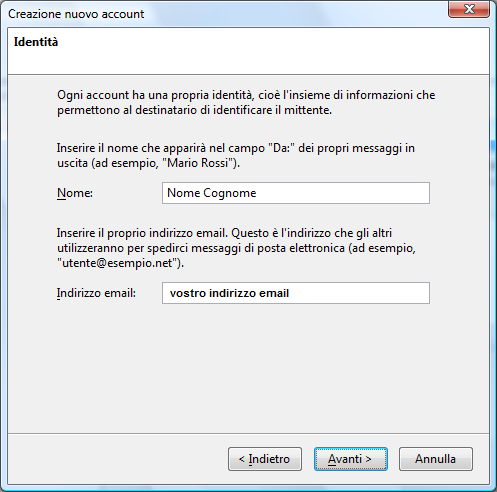Viewport: 497px width, 492px height.
Task: Click the Avanti > button
Action: tap(350, 459)
